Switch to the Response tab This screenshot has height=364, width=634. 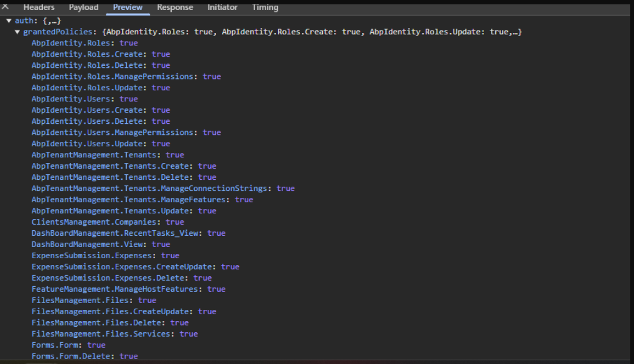[175, 7]
